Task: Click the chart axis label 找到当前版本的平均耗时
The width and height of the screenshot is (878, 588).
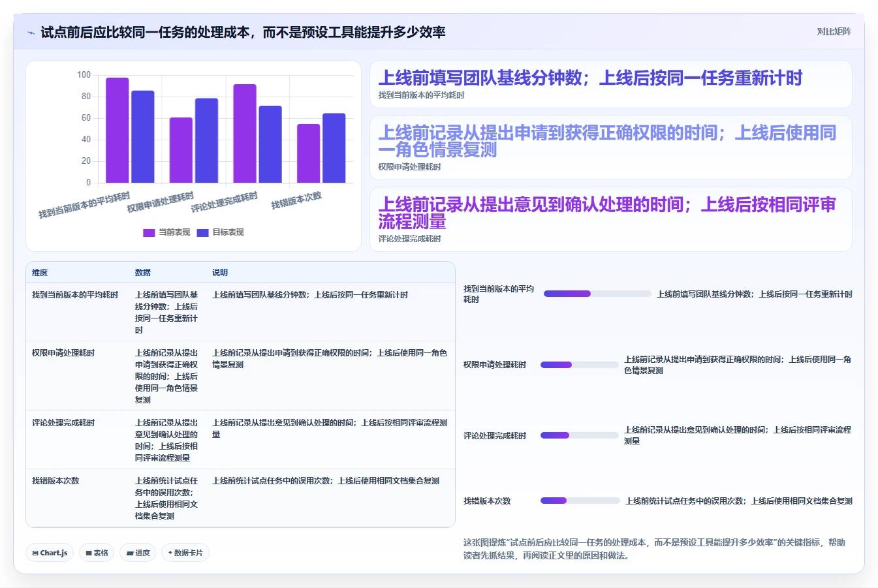Action: 84,206
